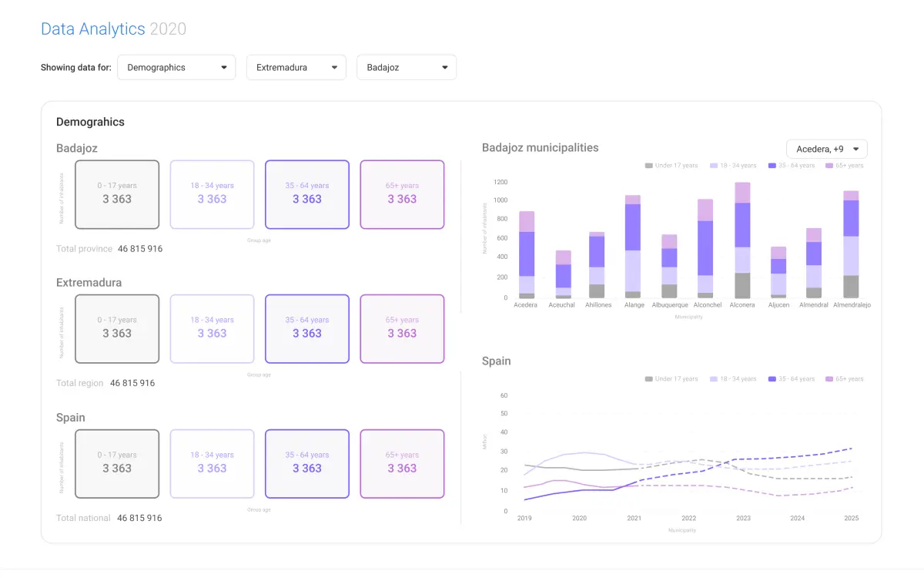The height and width of the screenshot is (578, 924).
Task: Click the 2019 label on Spain chart axis
Action: tap(525, 519)
